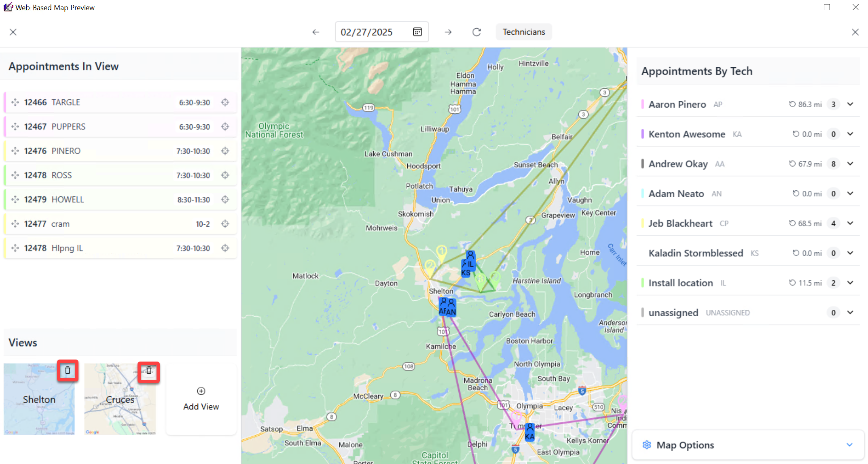Delete the Cruces saved view
Viewport: 868px width, 464px height.
149,370
